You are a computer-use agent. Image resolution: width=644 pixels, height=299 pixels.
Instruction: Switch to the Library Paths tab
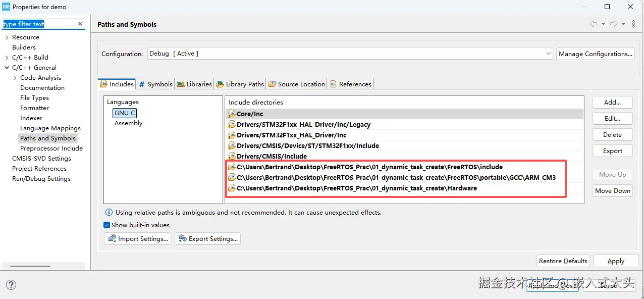pos(240,84)
